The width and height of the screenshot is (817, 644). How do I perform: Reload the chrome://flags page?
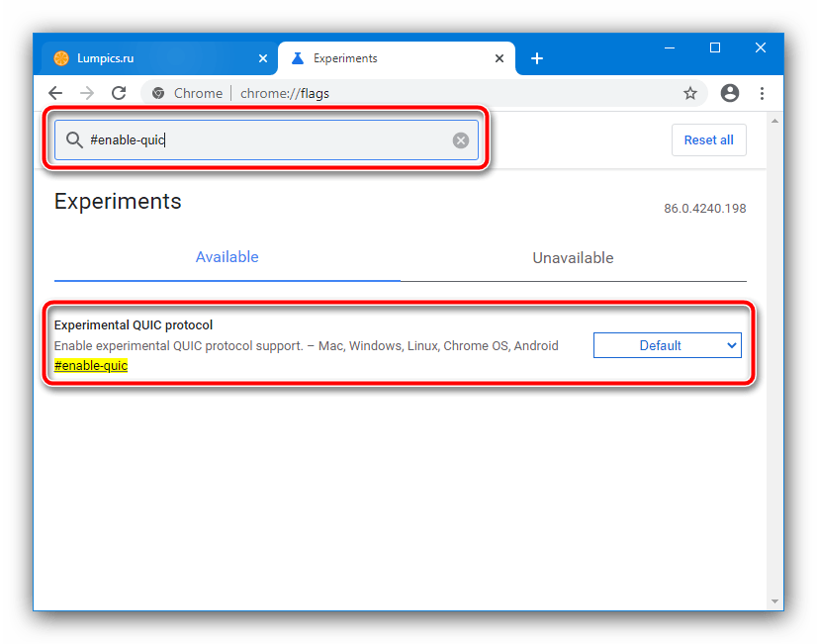pos(119,93)
